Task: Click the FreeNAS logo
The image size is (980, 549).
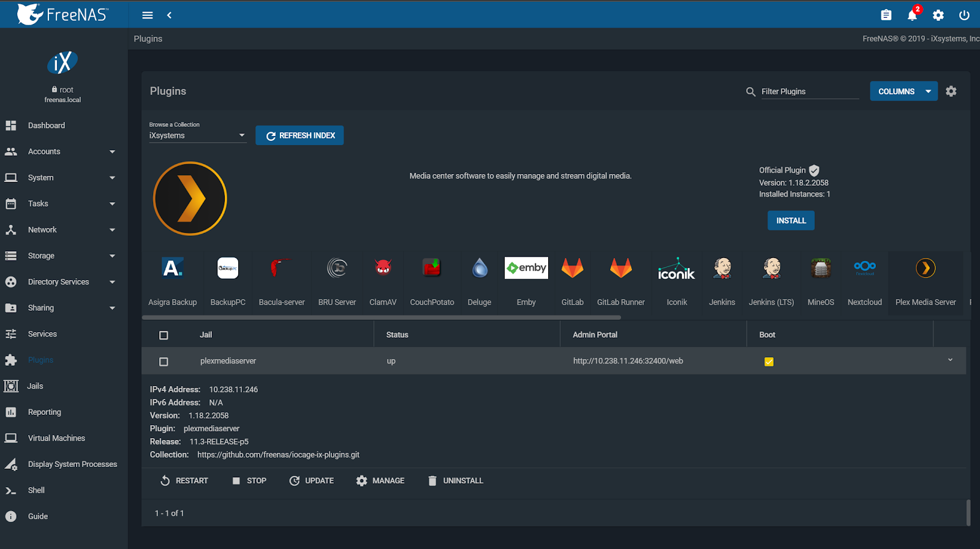Action: point(62,13)
